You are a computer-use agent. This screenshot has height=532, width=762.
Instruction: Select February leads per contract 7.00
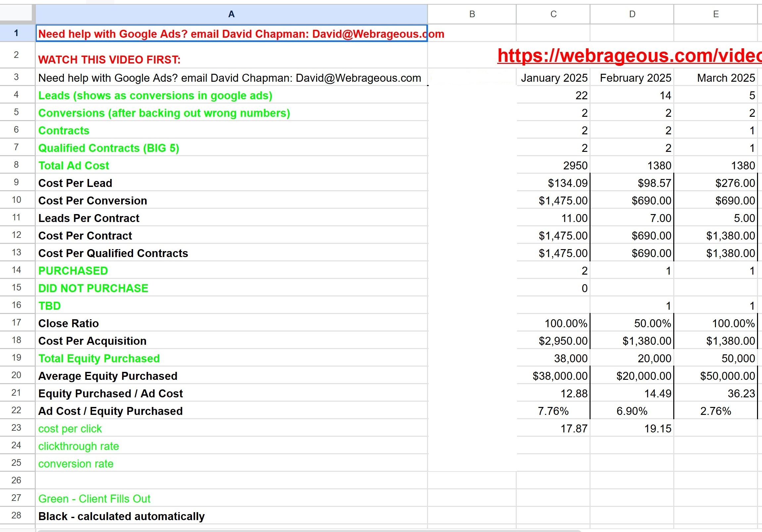tap(632, 218)
